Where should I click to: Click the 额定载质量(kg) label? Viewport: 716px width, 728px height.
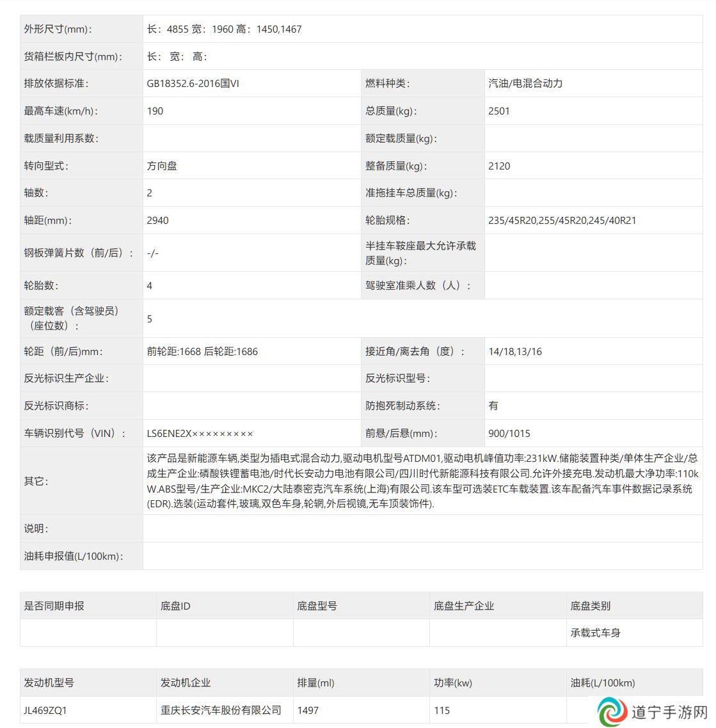[401, 138]
